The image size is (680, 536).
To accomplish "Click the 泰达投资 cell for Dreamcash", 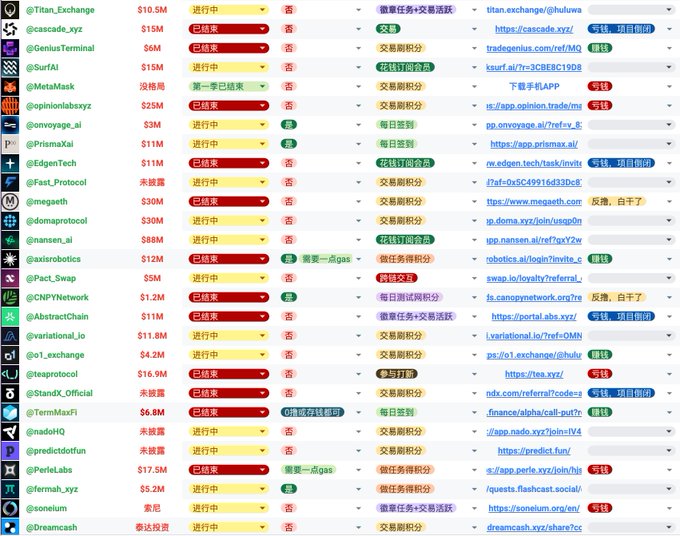I will (152, 527).
